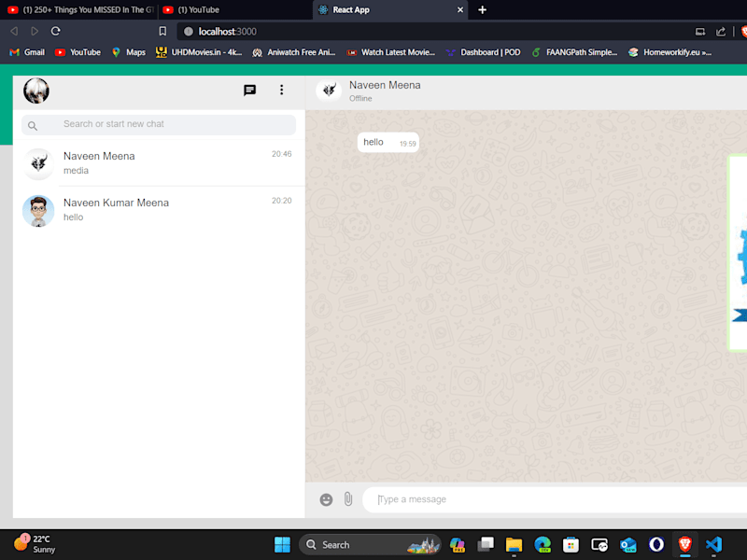Click the bookmark page icon

(162, 32)
